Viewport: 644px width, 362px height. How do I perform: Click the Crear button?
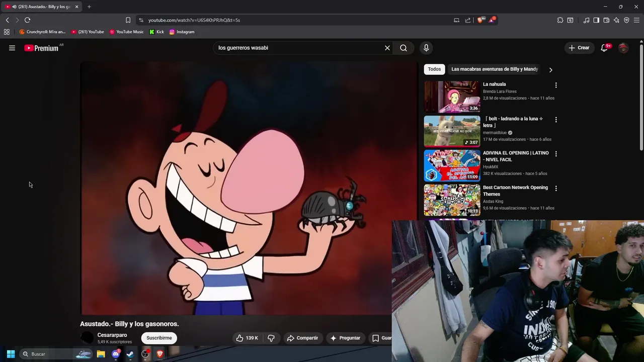click(x=579, y=48)
